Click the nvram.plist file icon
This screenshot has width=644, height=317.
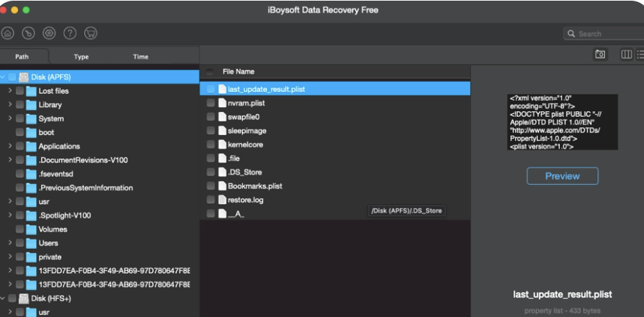[x=222, y=103]
